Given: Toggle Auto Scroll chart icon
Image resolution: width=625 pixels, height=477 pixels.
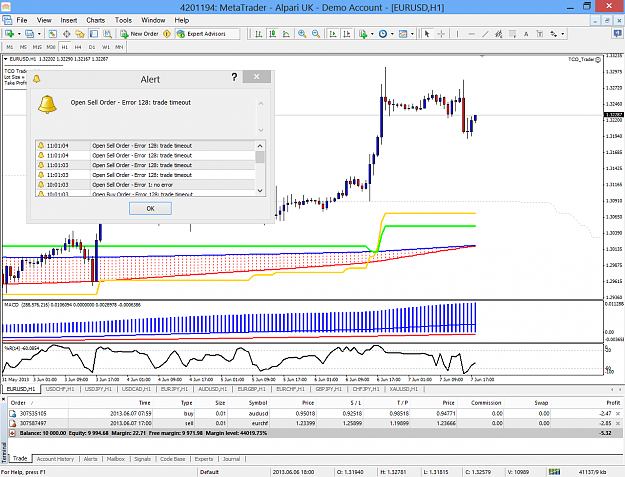Looking at the screenshot, I should point(333,34).
